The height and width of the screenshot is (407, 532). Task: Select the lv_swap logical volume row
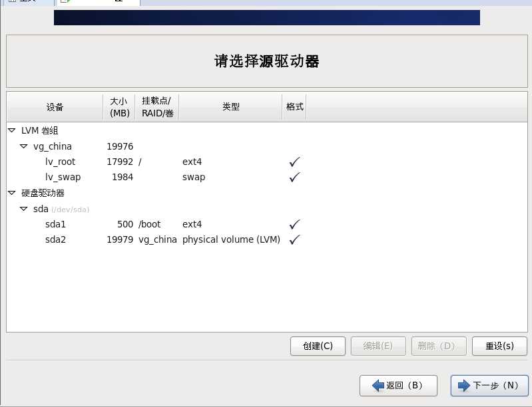pyautogui.click(x=267, y=177)
